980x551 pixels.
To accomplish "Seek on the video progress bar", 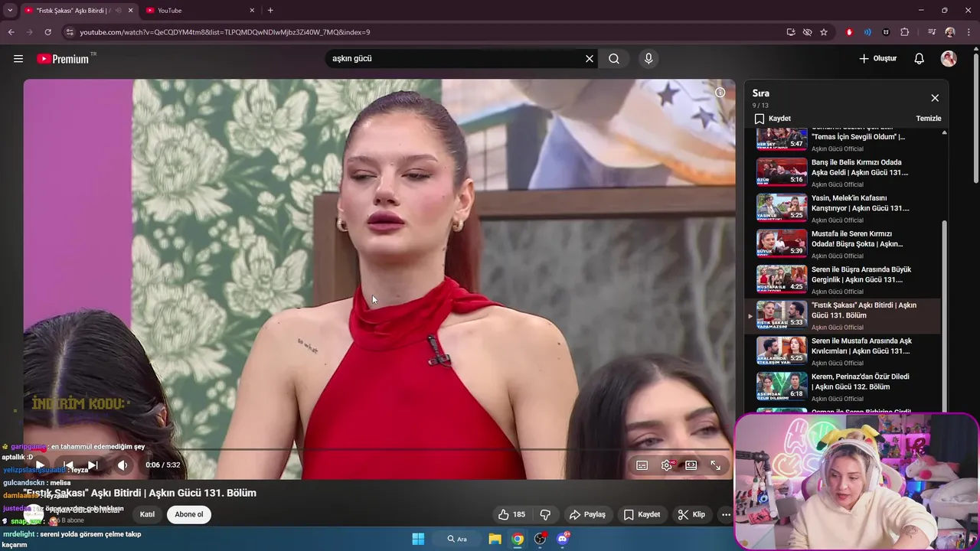I will [379, 449].
